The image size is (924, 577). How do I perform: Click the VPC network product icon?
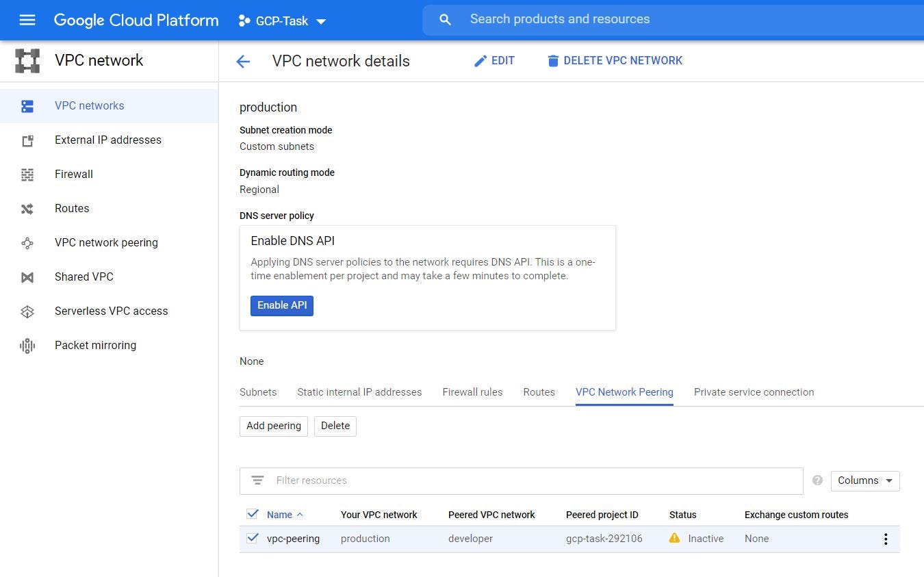[x=27, y=61]
